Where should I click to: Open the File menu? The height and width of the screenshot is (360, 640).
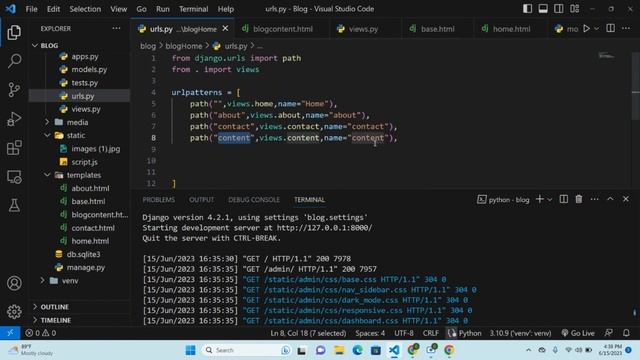[x=31, y=9]
